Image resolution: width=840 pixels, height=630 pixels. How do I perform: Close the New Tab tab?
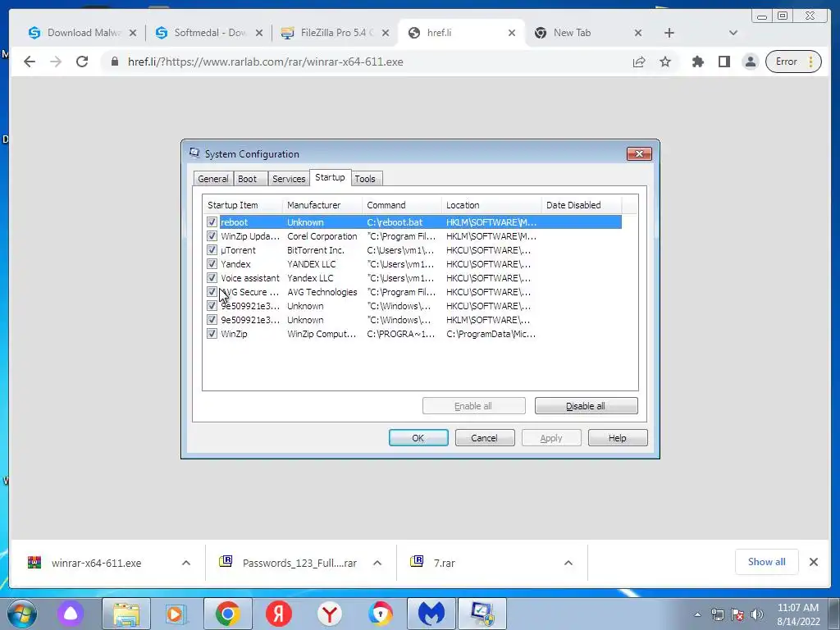tap(637, 33)
